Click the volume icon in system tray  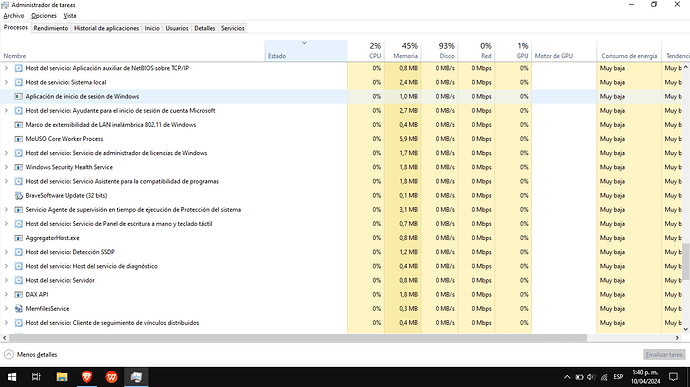(x=591, y=377)
